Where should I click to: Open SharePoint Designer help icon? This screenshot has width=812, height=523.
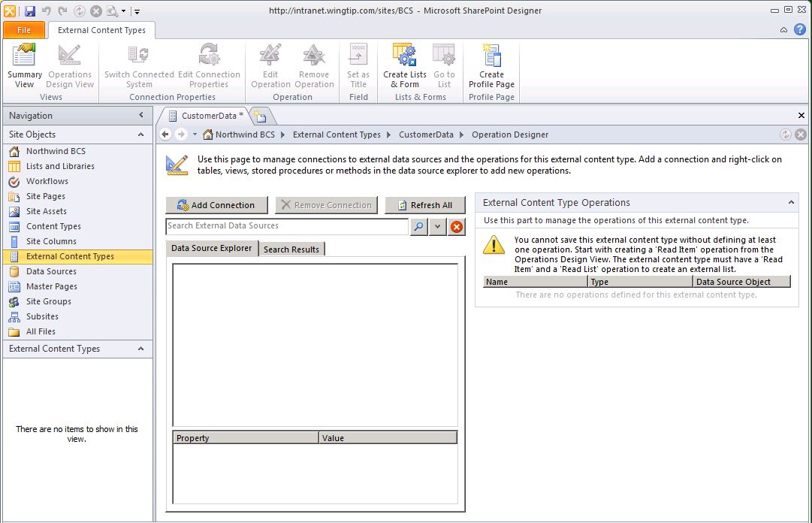point(799,29)
